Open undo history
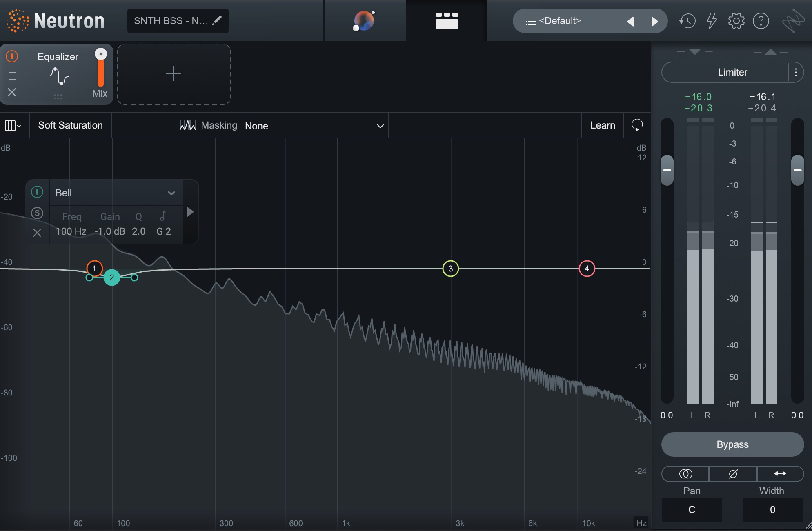 (x=687, y=21)
